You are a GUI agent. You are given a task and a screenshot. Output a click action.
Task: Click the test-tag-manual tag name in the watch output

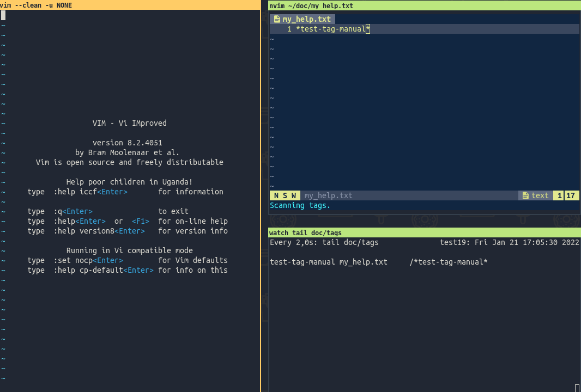click(x=302, y=262)
